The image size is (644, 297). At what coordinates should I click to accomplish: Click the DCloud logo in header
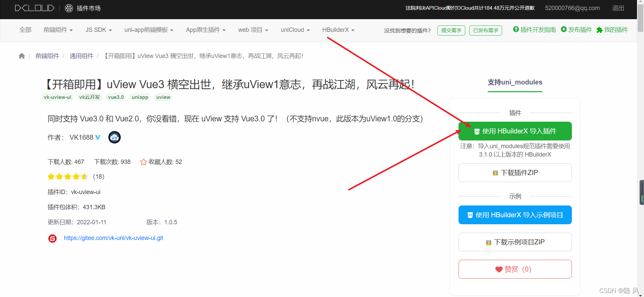pyautogui.click(x=35, y=8)
